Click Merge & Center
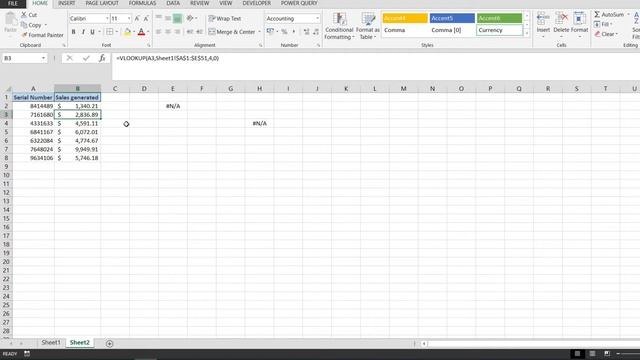Screen dimensions: 640x360 (232, 32)
